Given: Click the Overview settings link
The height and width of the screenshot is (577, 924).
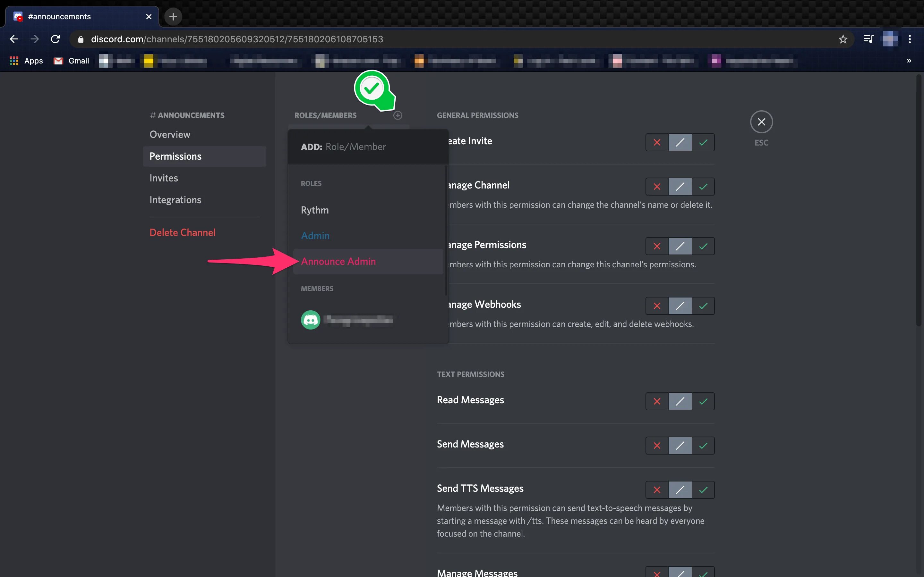Looking at the screenshot, I should click(x=170, y=134).
